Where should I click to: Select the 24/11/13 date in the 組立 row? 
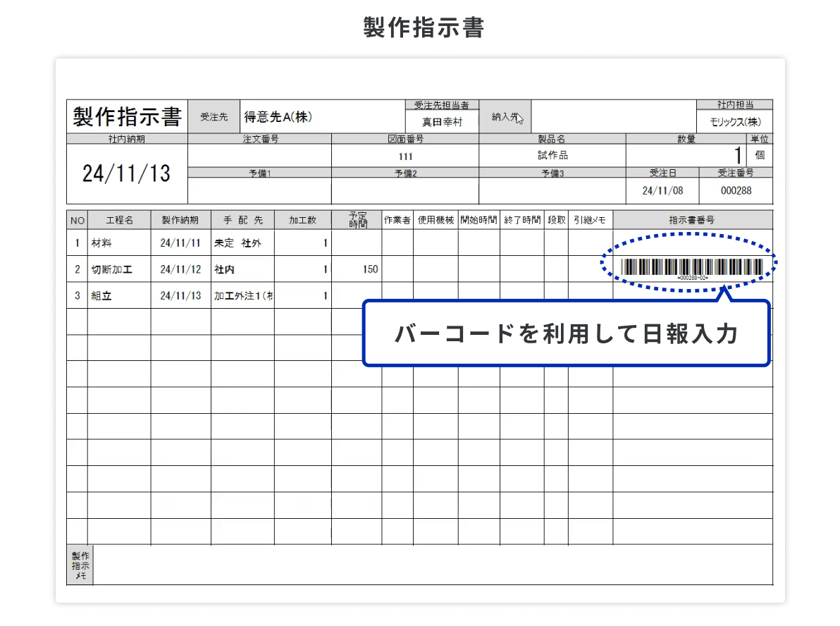coord(180,295)
